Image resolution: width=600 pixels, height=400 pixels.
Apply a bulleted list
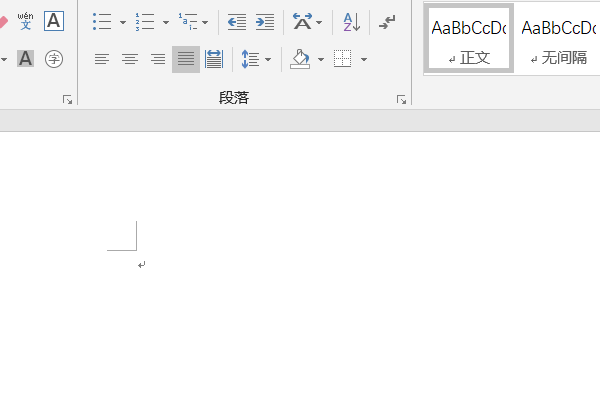[102, 21]
